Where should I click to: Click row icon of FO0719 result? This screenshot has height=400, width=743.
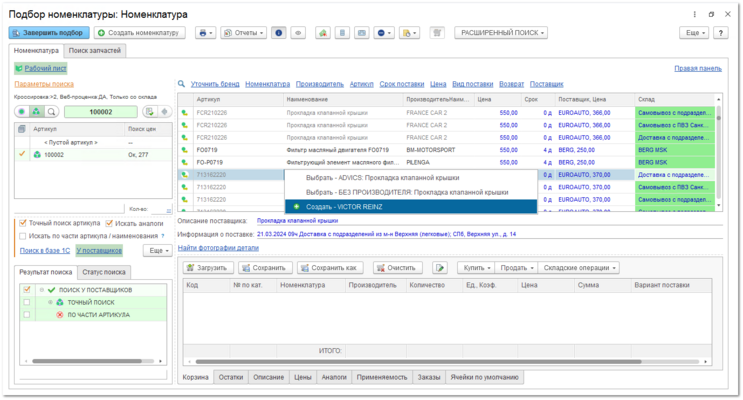point(185,150)
